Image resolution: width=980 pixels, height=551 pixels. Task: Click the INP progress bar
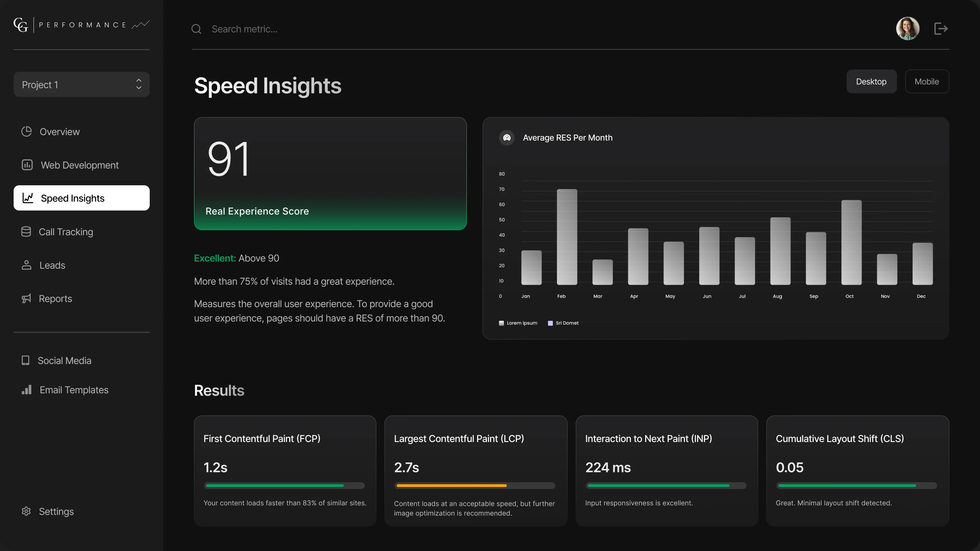point(666,486)
